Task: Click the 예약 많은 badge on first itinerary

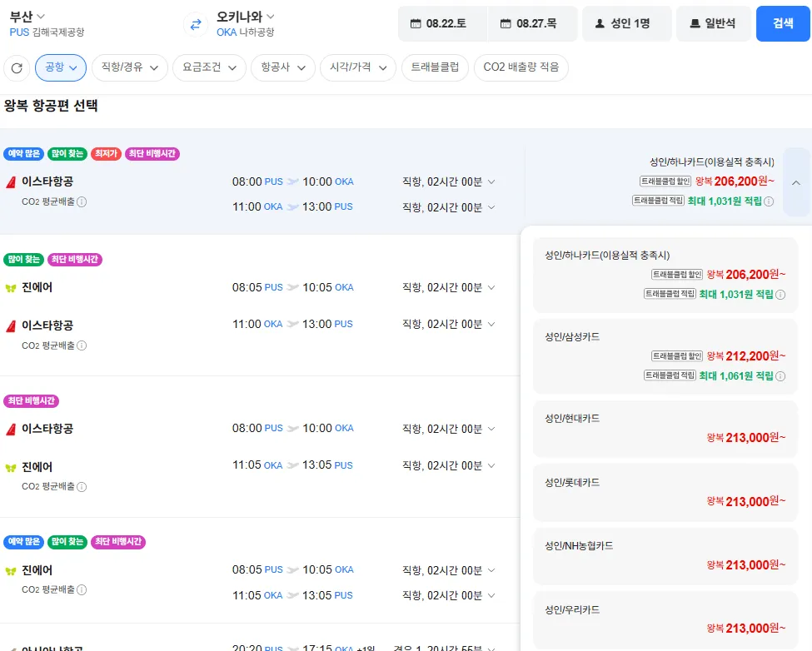Action: pyautogui.click(x=24, y=154)
